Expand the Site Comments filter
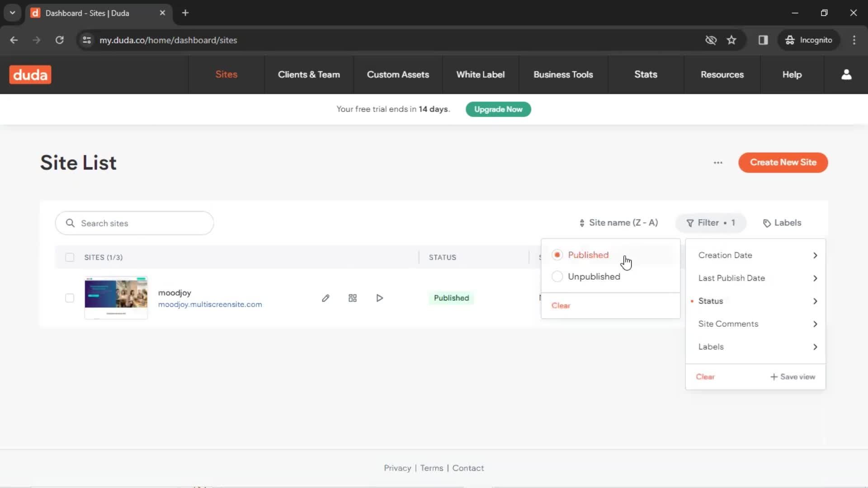The height and width of the screenshot is (488, 868). tap(755, 324)
